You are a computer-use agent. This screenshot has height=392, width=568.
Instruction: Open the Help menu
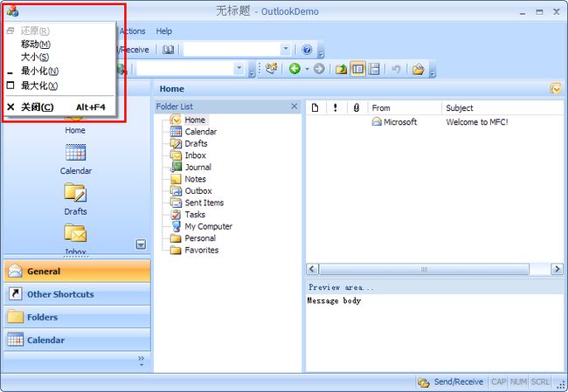point(163,31)
